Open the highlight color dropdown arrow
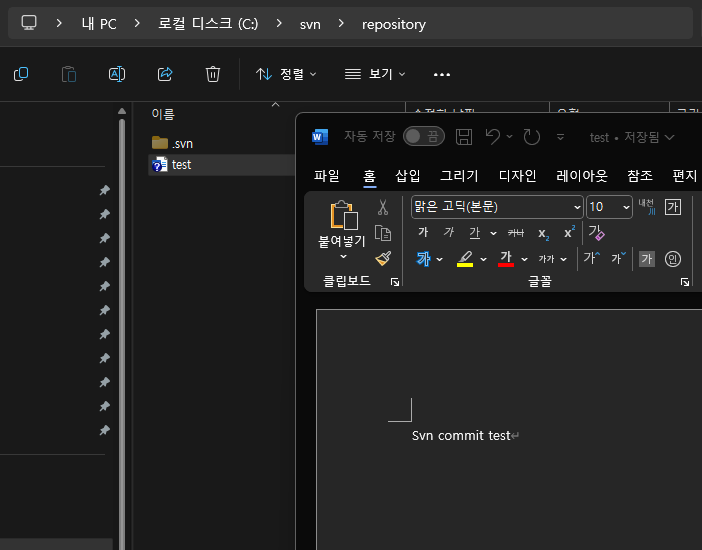Image resolution: width=702 pixels, height=550 pixels. [484, 259]
